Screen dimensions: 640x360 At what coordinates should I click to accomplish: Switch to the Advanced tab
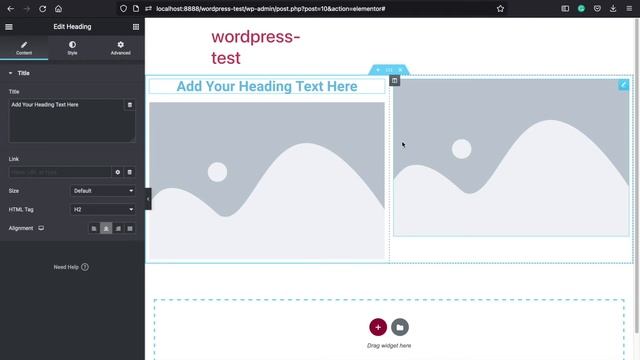120,48
